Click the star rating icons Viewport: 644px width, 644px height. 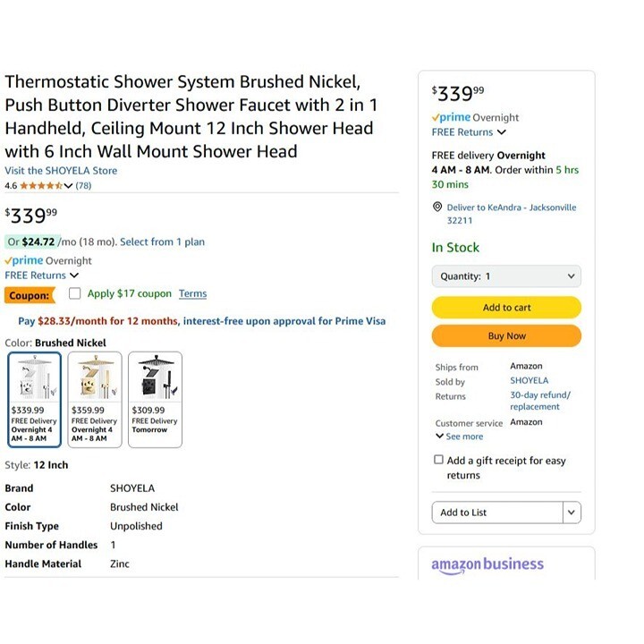(40, 186)
